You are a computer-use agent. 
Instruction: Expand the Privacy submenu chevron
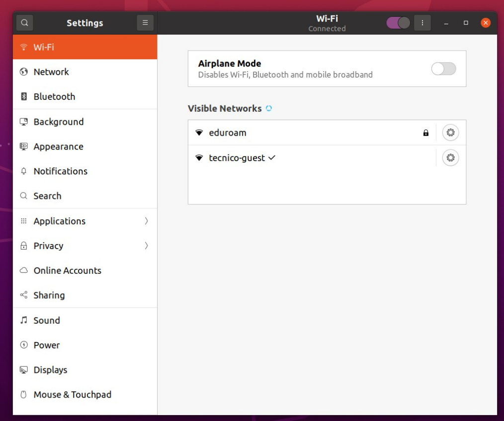point(146,246)
